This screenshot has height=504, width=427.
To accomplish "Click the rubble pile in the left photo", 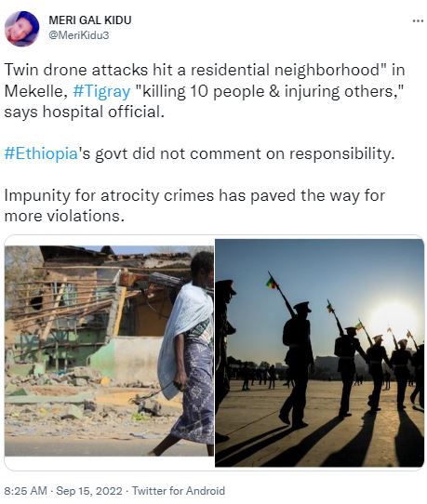I will point(80,402).
